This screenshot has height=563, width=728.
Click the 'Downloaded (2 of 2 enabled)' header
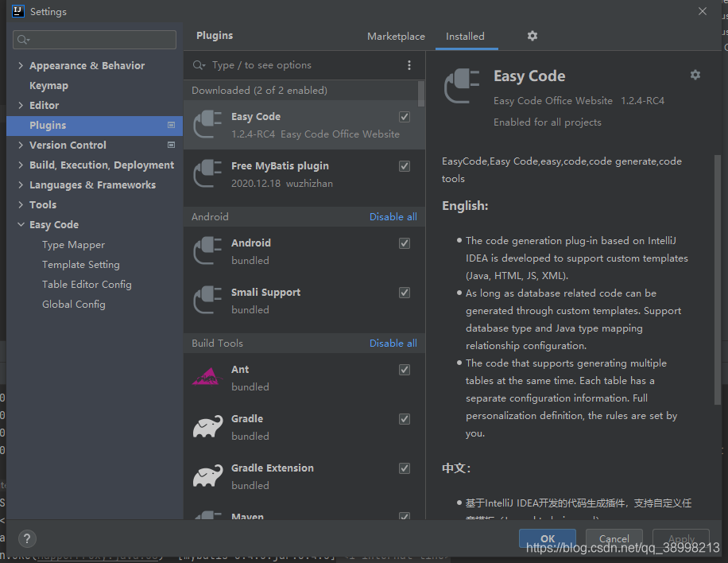pos(260,91)
